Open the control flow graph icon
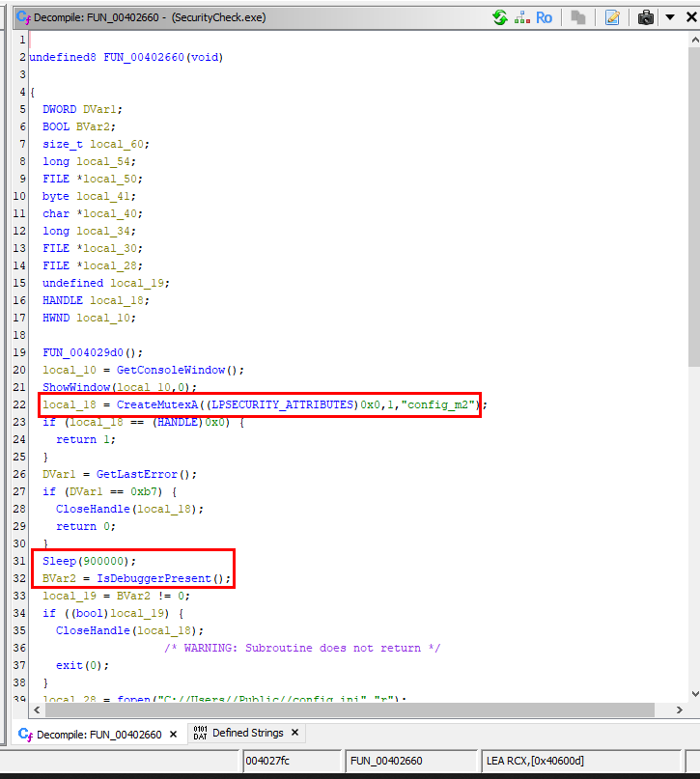The image size is (700, 779). coord(521,17)
